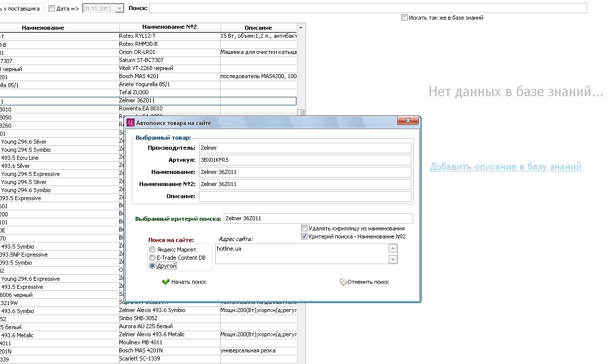Close the Автопоиск товара на сайте dialog
This screenshot has height=364, width=608.
coord(408,122)
